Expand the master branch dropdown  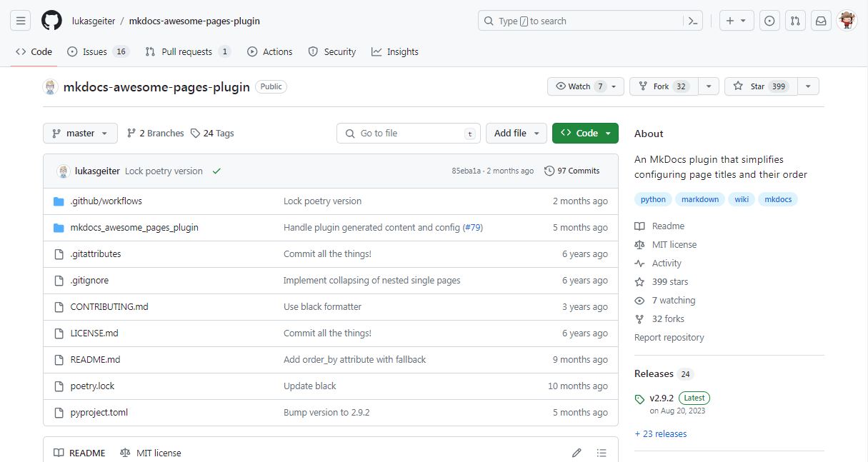click(x=80, y=133)
